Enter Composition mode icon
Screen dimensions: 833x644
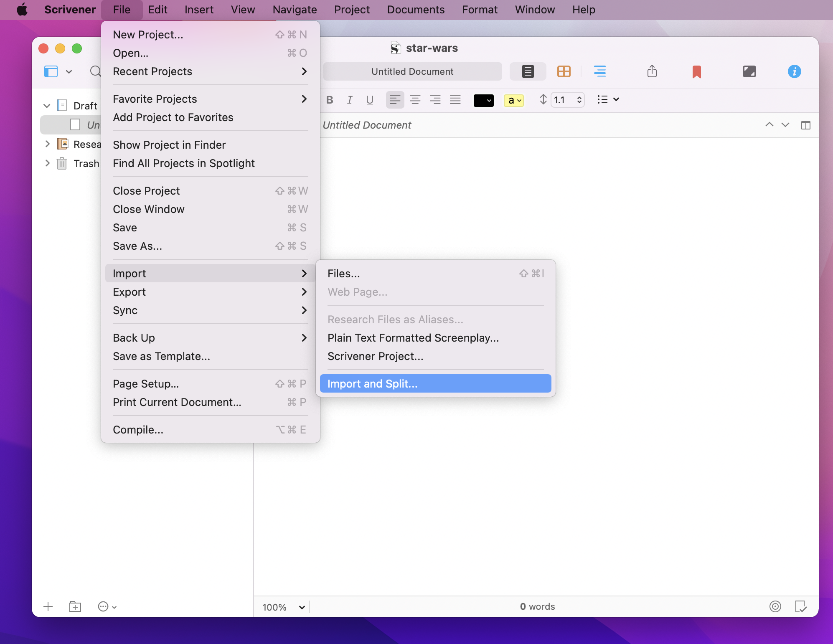click(x=749, y=71)
